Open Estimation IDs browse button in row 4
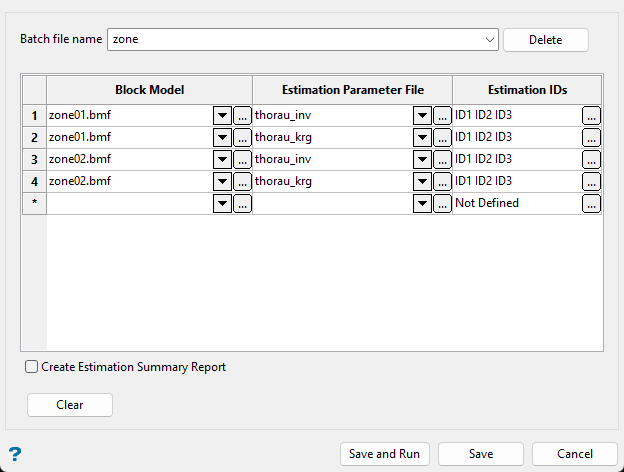The height and width of the screenshot is (472, 624). pos(591,181)
